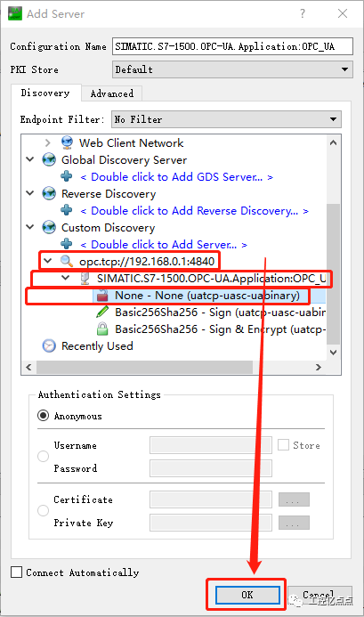Click the server icon beside SIMATIC.S7-1500 entry
The width and height of the screenshot is (364, 617).
85,278
